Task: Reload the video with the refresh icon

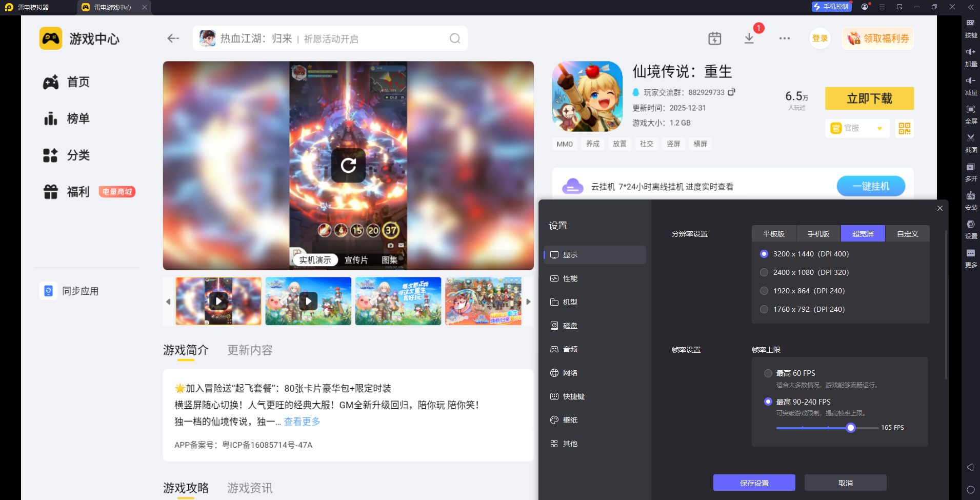Action: point(349,165)
